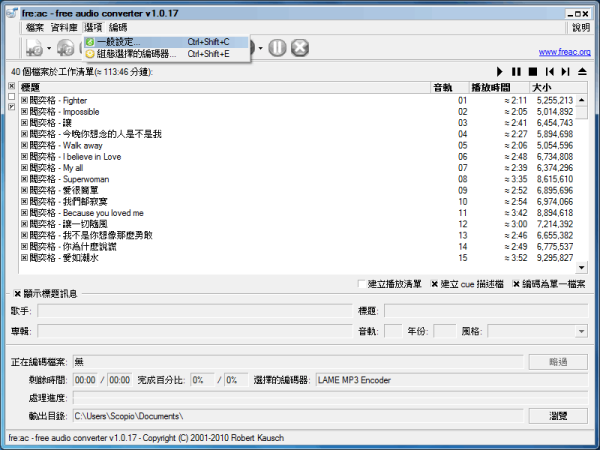Choose 組態選擇的編碼器... configure encoder entry
Viewport: 600px width, 450px height.
166,54
